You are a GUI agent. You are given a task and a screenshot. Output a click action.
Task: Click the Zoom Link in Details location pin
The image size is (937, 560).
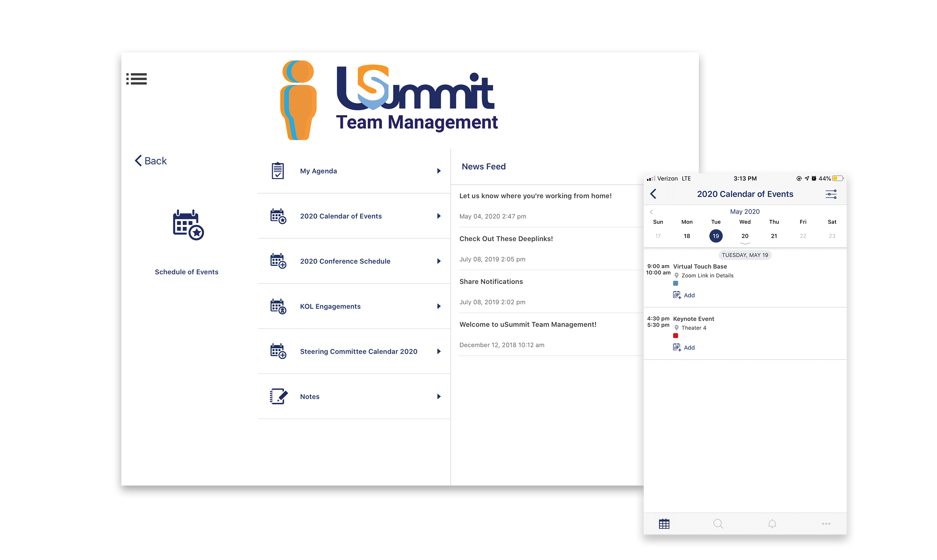(x=676, y=275)
